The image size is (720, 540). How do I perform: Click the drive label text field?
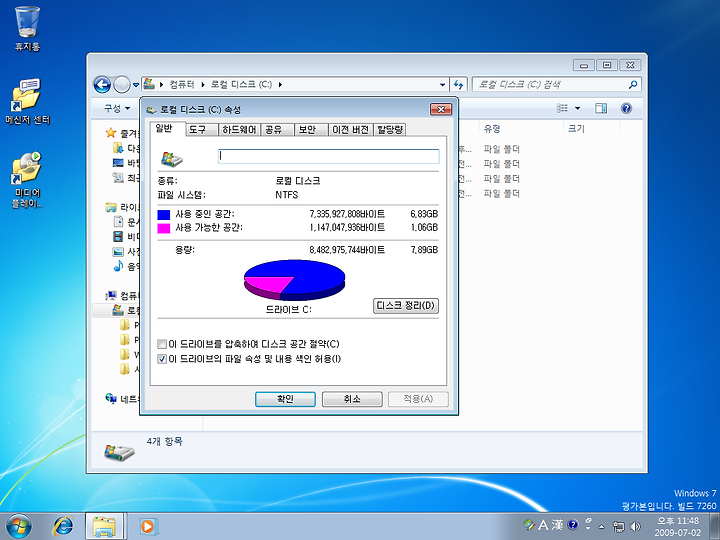pos(328,157)
